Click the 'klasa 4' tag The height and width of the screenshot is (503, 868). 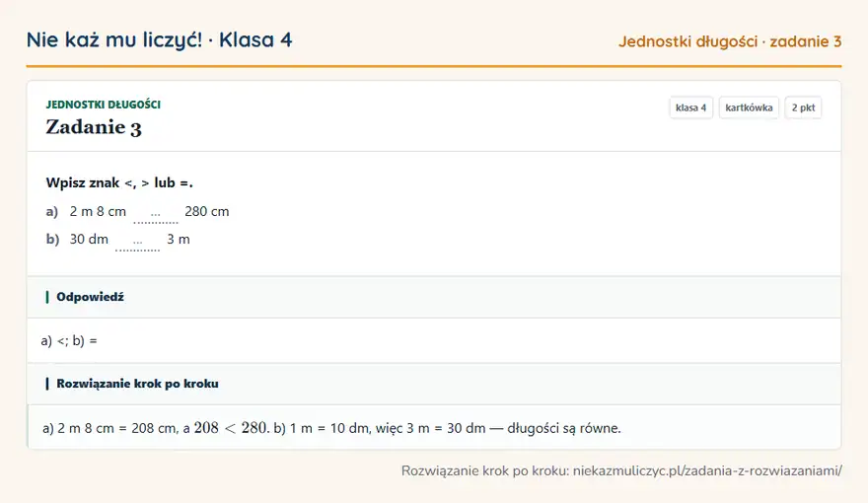pos(690,108)
